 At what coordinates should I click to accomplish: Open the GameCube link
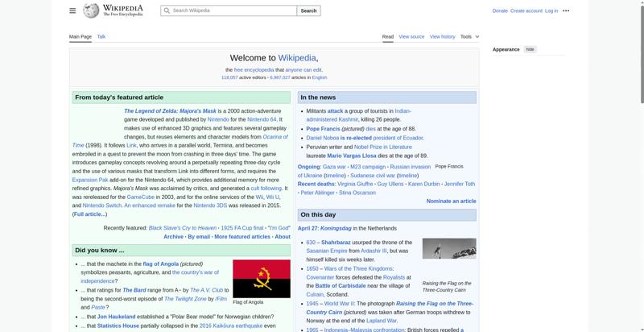click(x=140, y=197)
